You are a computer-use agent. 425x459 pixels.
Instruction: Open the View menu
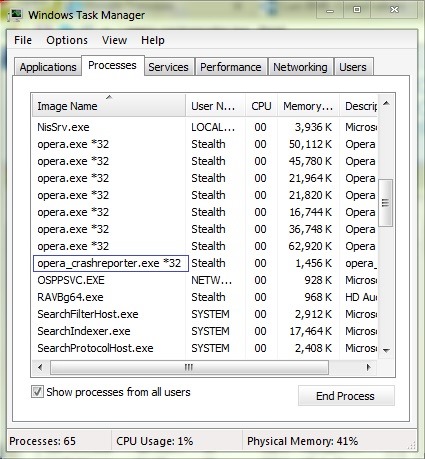(x=114, y=40)
